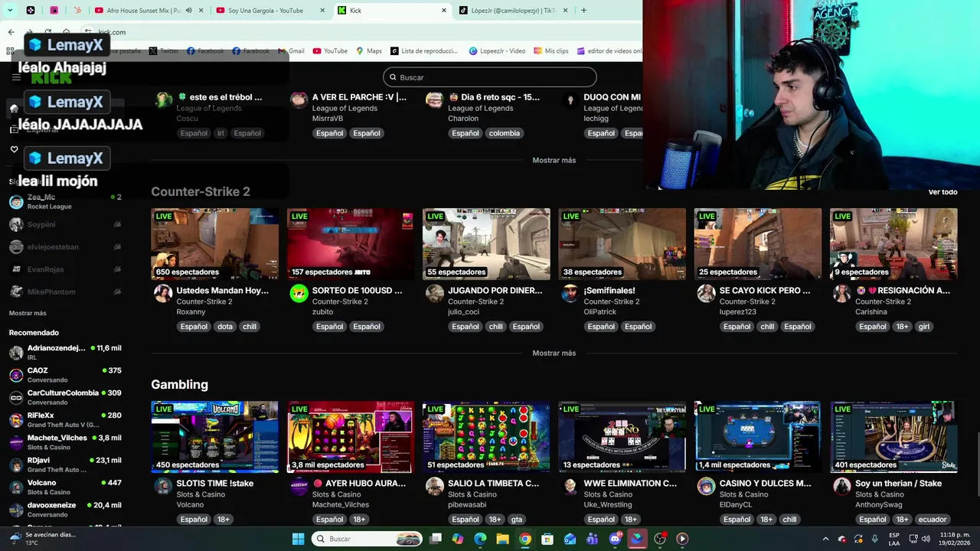Open RDjavi recommended channel in sidebar

click(x=65, y=465)
